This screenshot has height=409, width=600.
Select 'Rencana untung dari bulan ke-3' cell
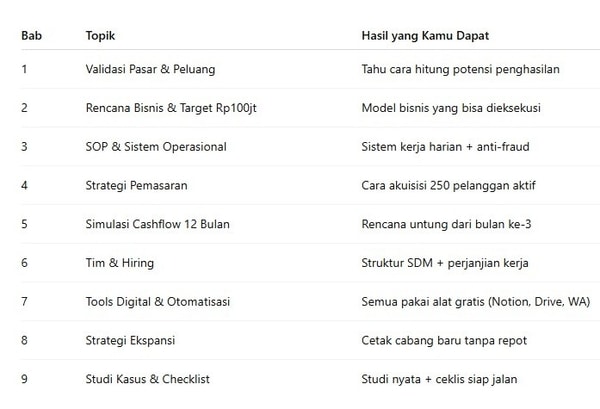coord(445,224)
